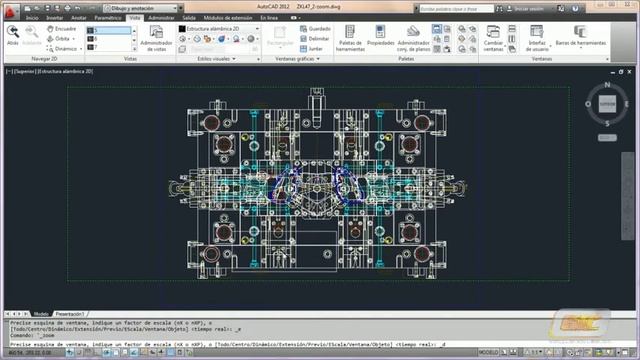Screen dimensions: 640x360
Task: Open Módulos de extensión tab
Action: point(228,18)
